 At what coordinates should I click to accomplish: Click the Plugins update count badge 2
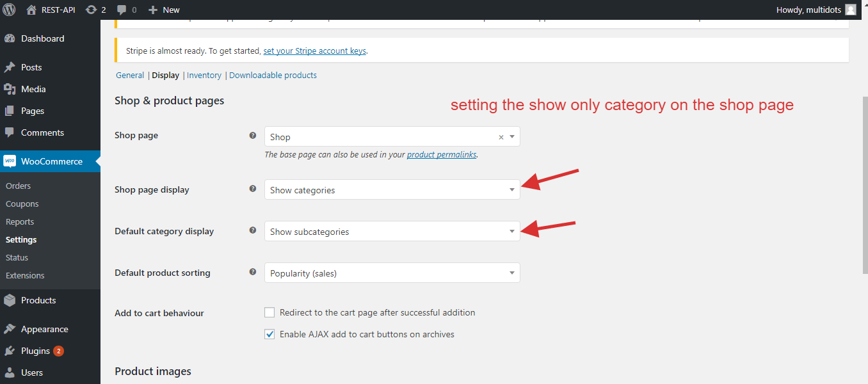pyautogui.click(x=58, y=351)
